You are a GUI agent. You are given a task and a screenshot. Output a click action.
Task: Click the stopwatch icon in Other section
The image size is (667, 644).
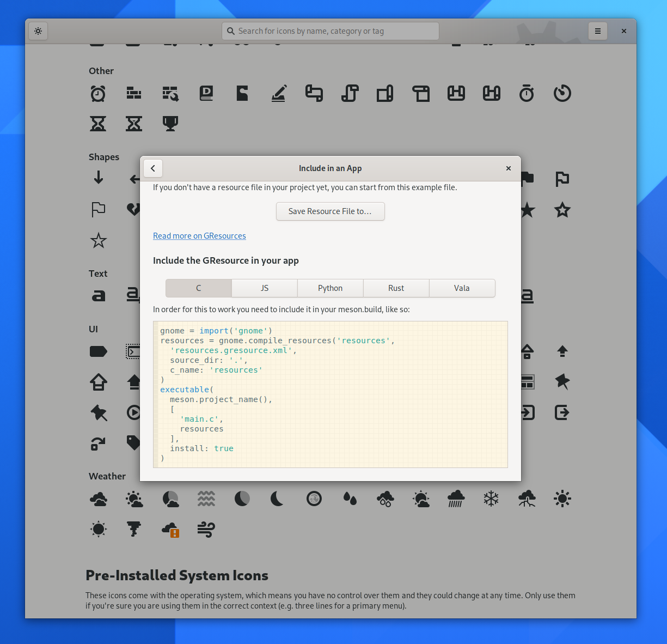[527, 93]
